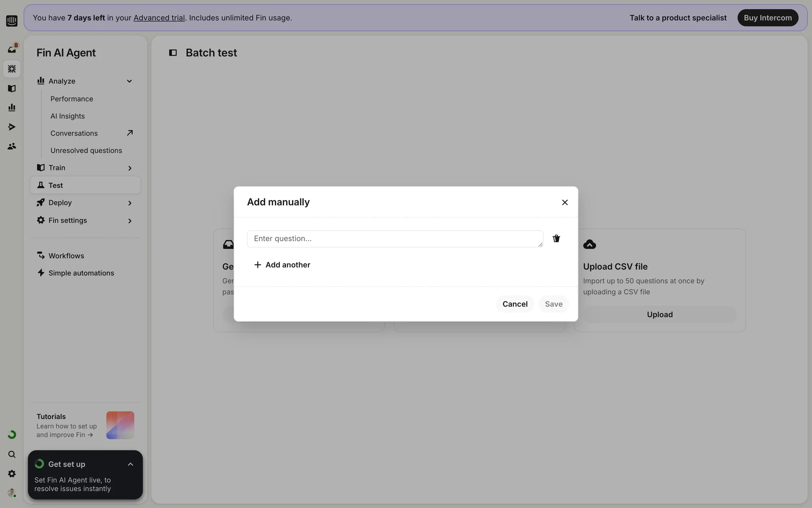The image size is (812, 508).
Task: Open Unresolved questions in sidebar
Action: pyautogui.click(x=86, y=150)
